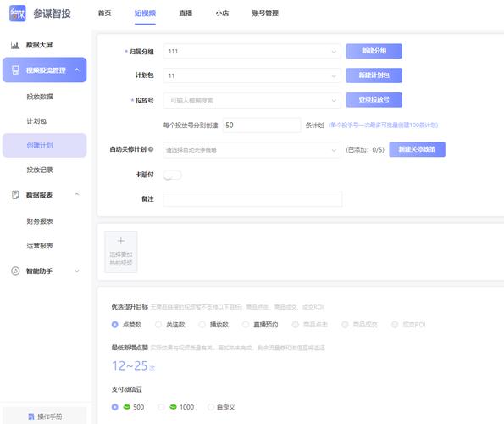Click the green bean icon beside 500

(127, 407)
